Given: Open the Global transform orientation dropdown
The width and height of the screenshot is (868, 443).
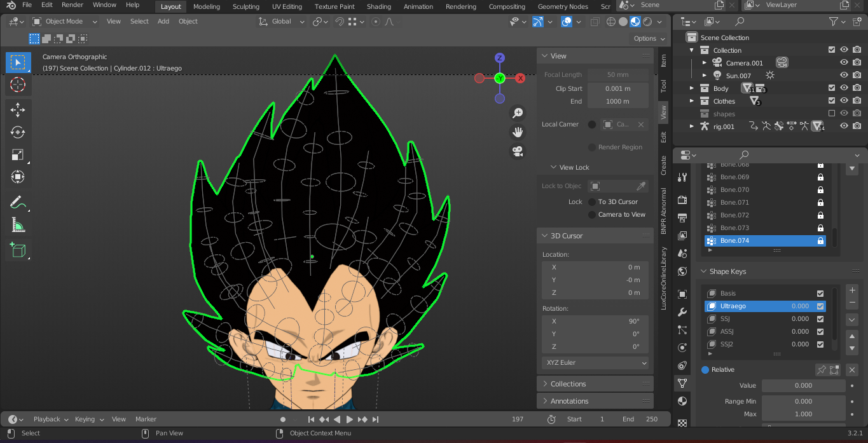Looking at the screenshot, I should tap(280, 22).
